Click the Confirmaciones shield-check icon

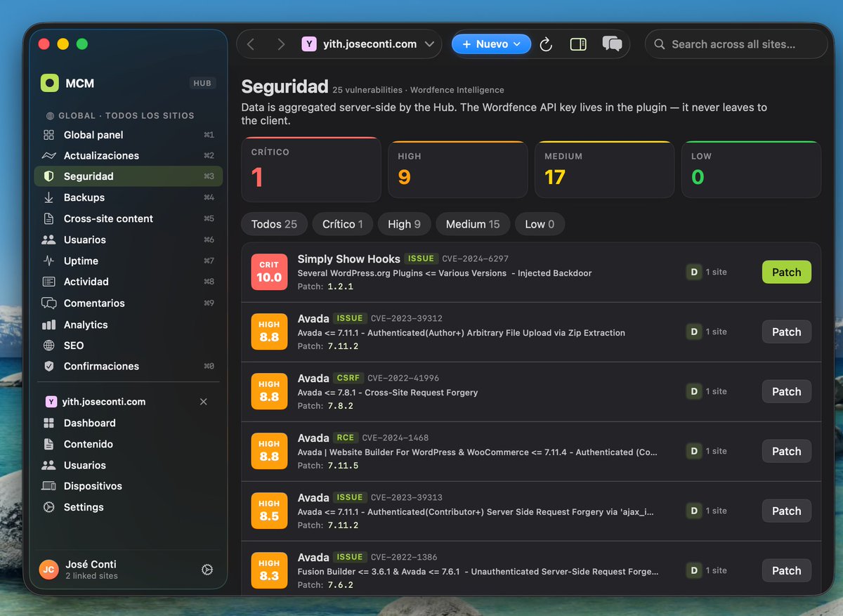pos(48,366)
